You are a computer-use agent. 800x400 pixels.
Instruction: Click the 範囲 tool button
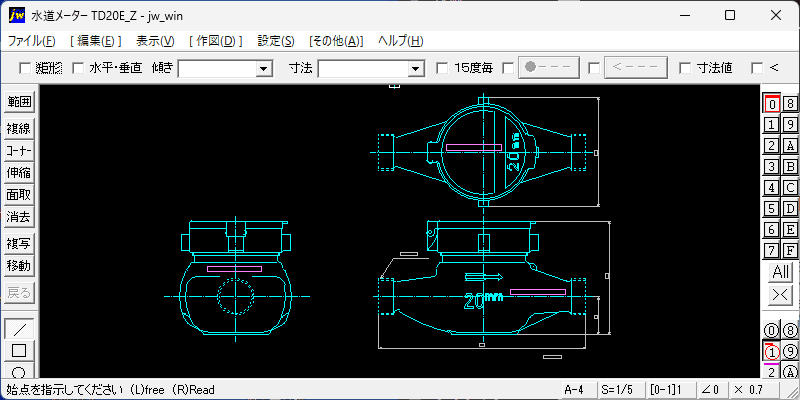[19, 102]
